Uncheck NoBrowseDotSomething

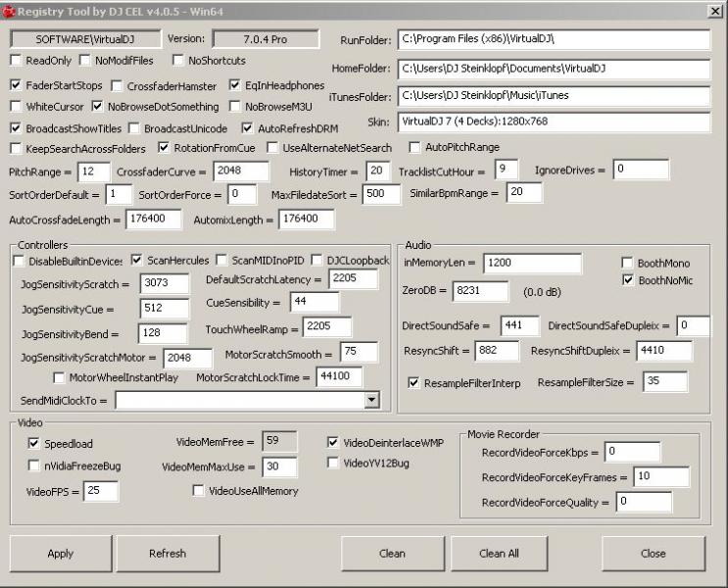pos(98,107)
